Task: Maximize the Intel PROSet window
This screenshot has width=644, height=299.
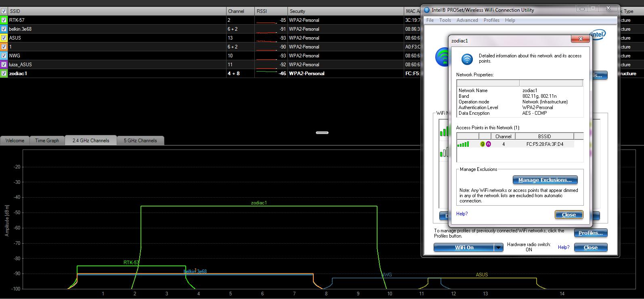Action: 593,8
